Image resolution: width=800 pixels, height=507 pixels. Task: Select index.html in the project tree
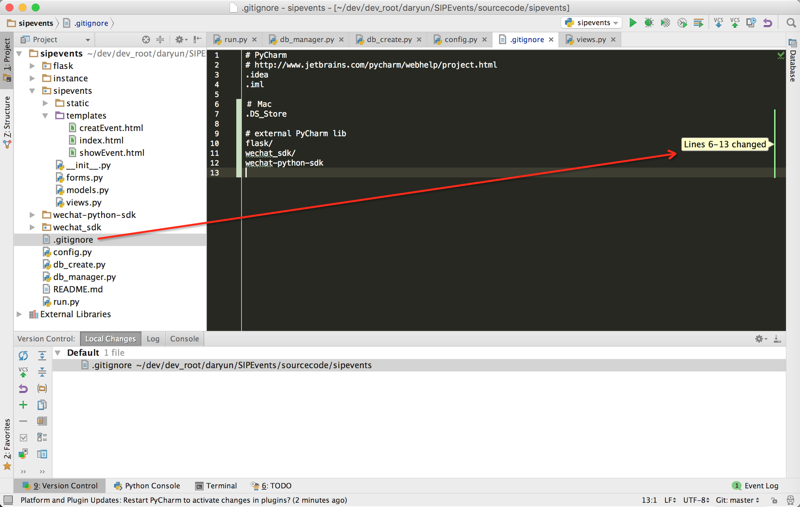click(x=101, y=140)
